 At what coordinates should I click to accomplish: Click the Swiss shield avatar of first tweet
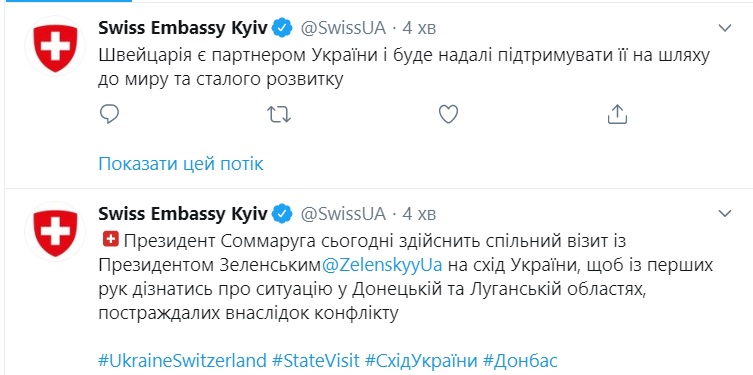55,47
